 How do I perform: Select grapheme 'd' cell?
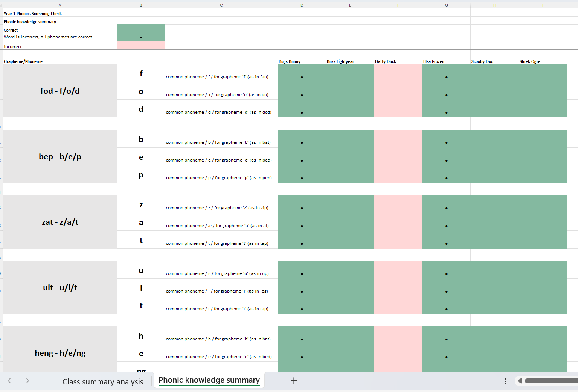[x=141, y=108]
